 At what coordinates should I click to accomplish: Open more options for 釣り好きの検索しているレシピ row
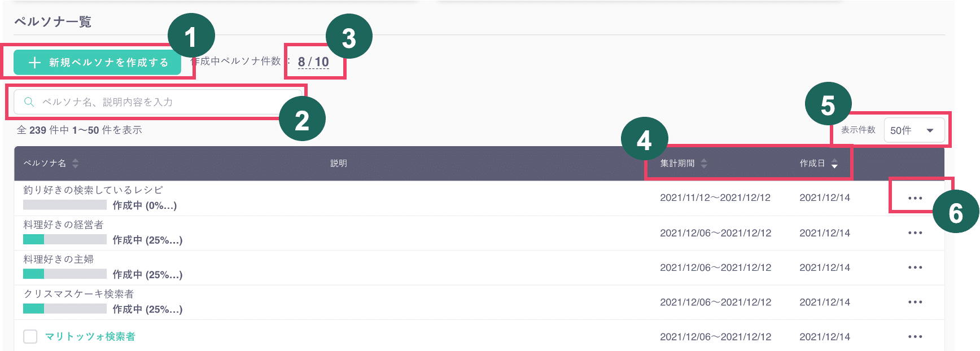[915, 198]
